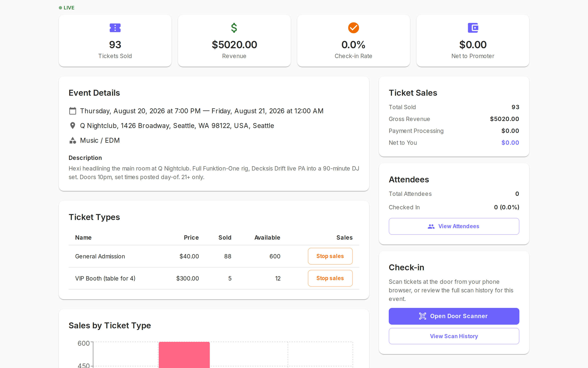Click the purple Net to You $0.00 value

coord(510,143)
